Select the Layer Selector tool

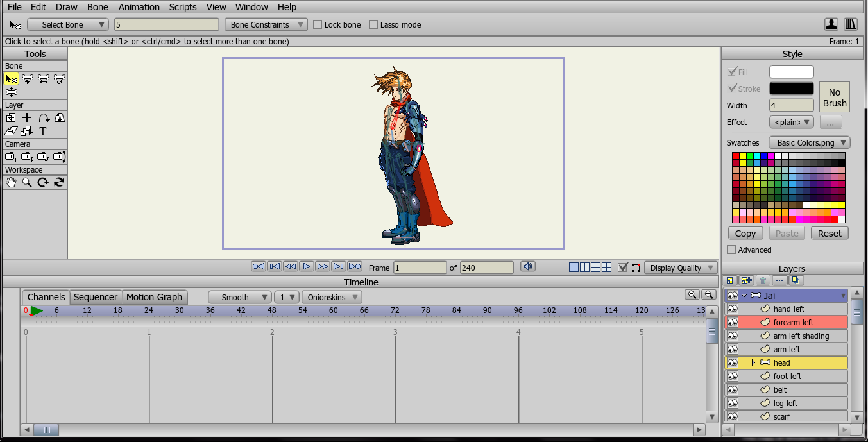coord(27,131)
